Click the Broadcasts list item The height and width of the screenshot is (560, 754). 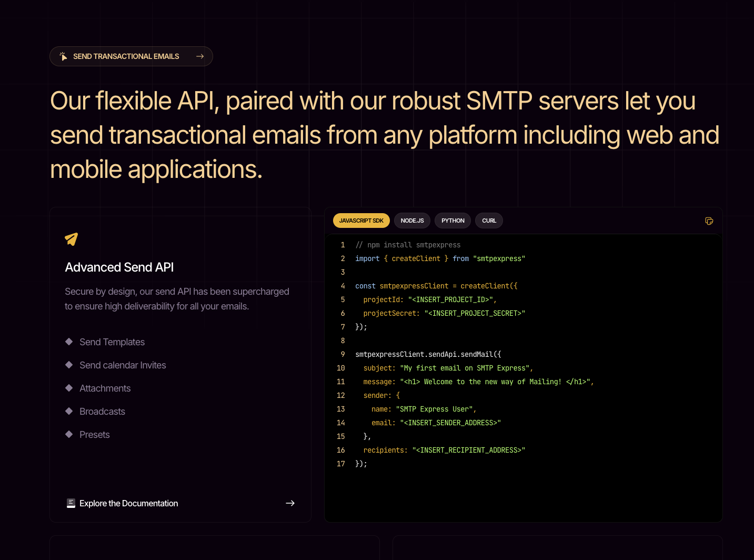103,412
